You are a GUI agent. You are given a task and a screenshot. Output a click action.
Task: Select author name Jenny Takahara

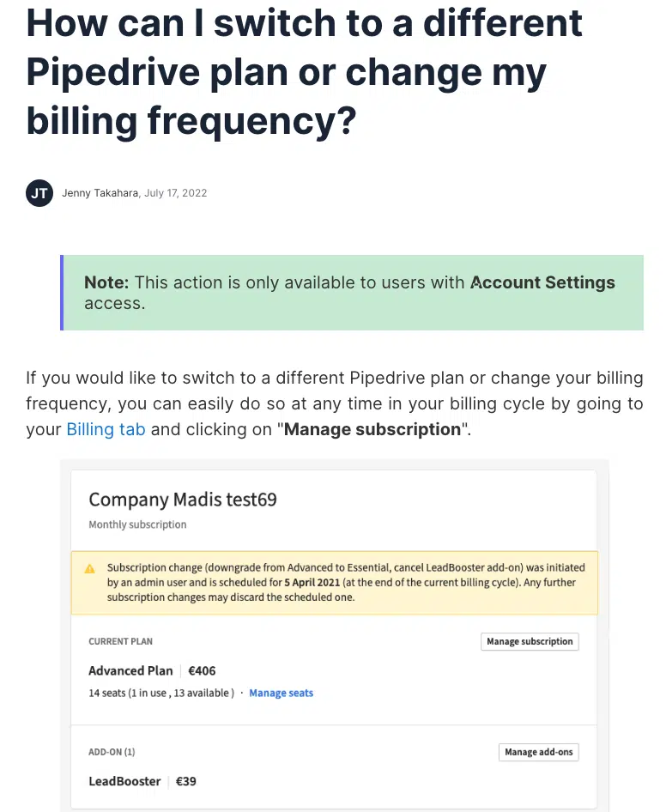pos(100,193)
